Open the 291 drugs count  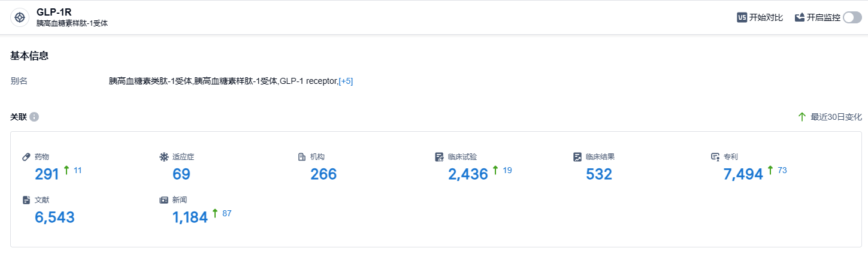47,174
